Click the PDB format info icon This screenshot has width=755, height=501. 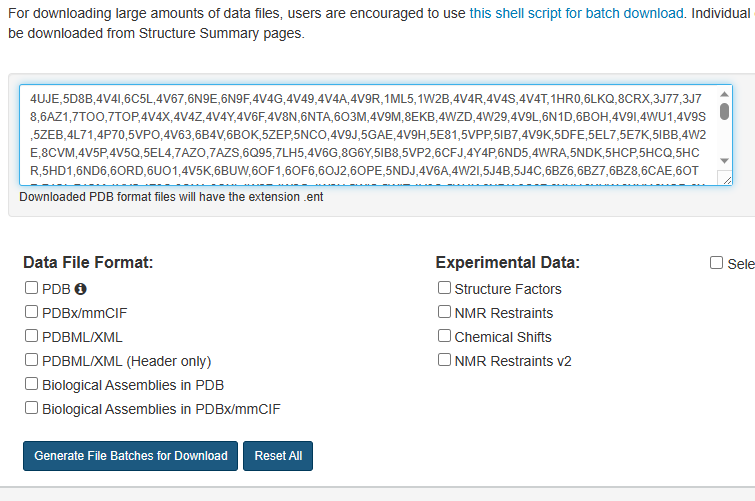[80, 289]
